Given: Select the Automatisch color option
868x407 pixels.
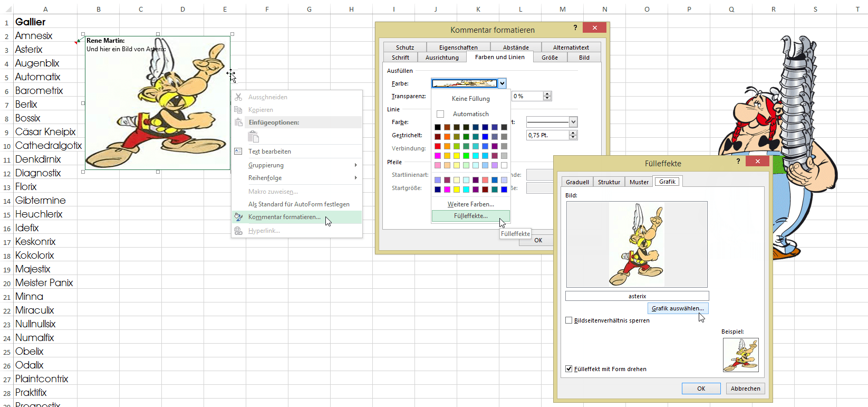Looking at the screenshot, I should 471,114.
